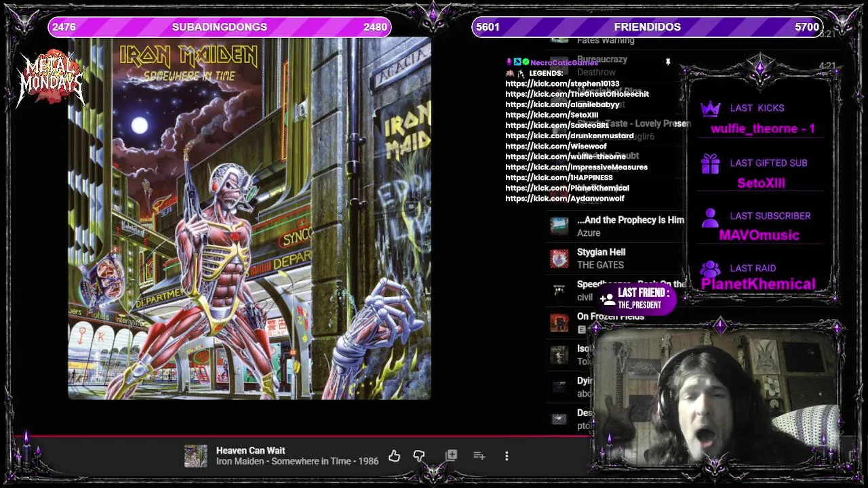Open the kick.com/Aydanvonwolf link
Screen dimensions: 868x488
click(x=565, y=199)
